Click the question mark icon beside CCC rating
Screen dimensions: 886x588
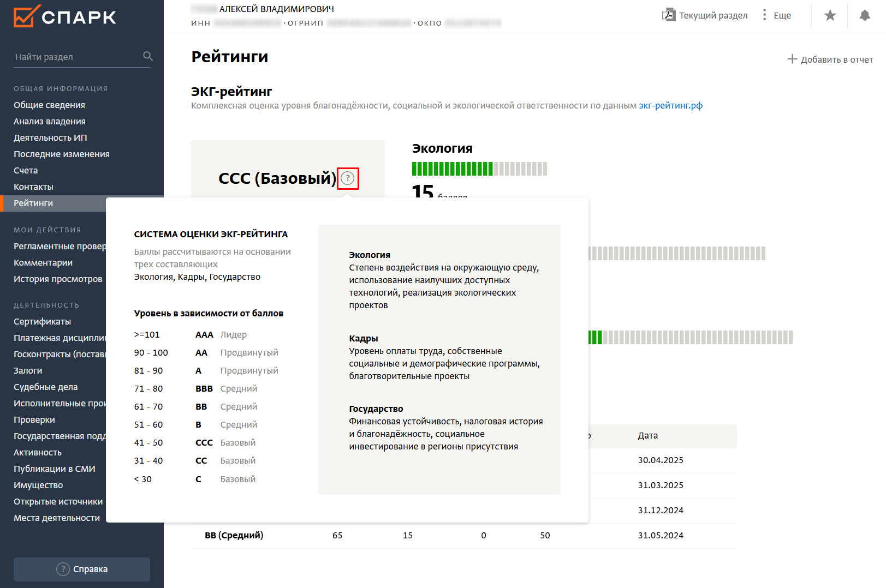point(348,178)
